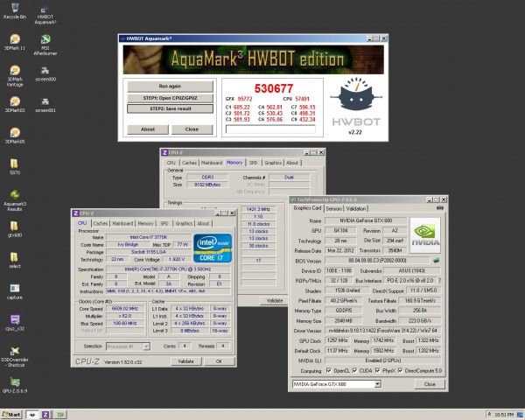Image resolution: width=525 pixels, height=420 pixels.
Task: Select the 5870 folder on the desktop
Action: click(x=14, y=166)
